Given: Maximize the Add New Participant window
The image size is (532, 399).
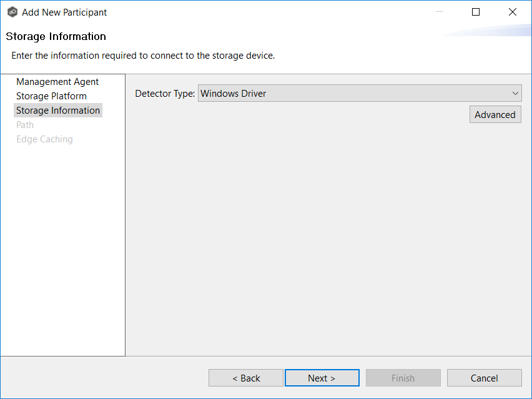Looking at the screenshot, I should click(476, 12).
